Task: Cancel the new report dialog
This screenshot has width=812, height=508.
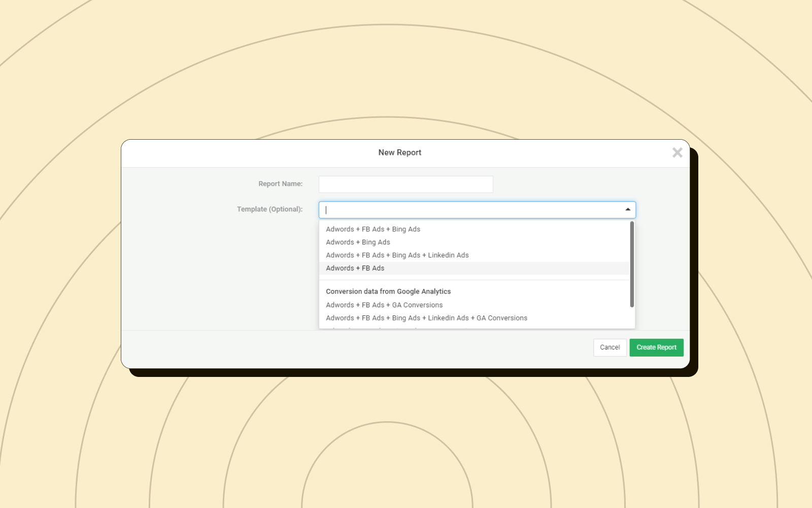Action: click(610, 347)
